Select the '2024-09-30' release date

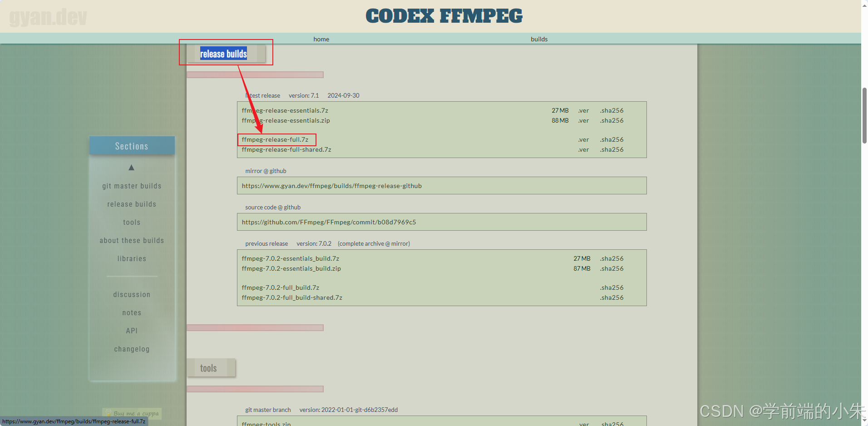click(x=343, y=95)
